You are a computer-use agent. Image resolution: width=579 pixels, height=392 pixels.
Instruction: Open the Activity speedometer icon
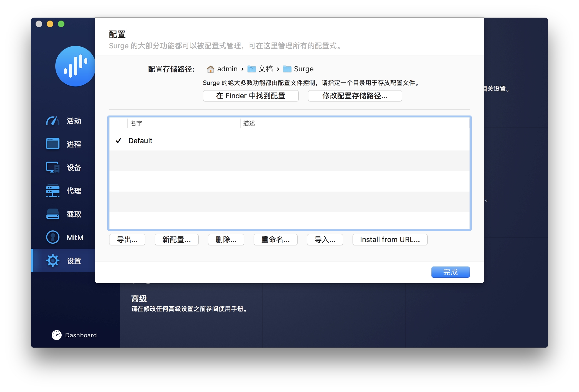click(53, 121)
